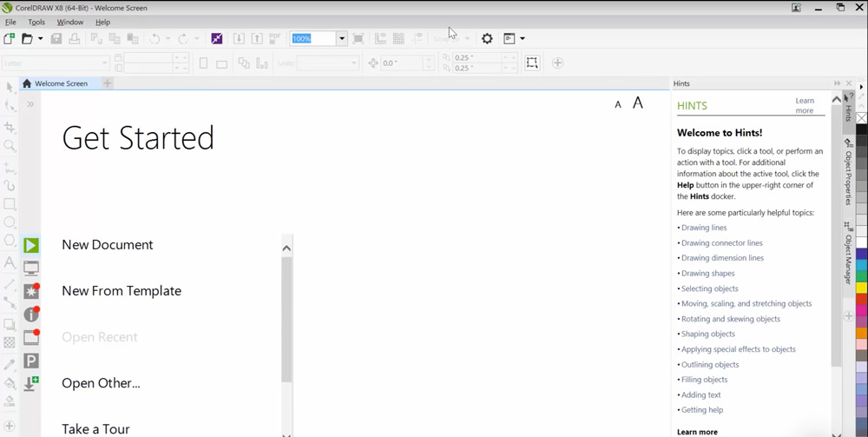Switch to the Welcome Screen tab
Image resolution: width=868 pixels, height=437 pixels.
[60, 83]
